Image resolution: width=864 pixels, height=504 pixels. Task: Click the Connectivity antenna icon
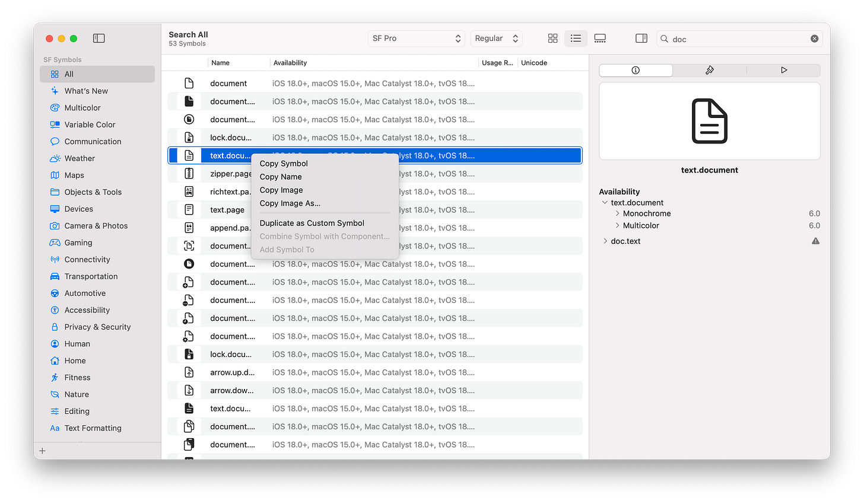coord(55,260)
